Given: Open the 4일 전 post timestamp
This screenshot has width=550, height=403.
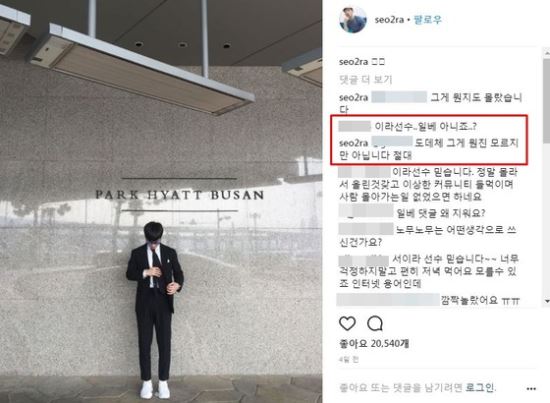Looking at the screenshot, I should coord(349,360).
